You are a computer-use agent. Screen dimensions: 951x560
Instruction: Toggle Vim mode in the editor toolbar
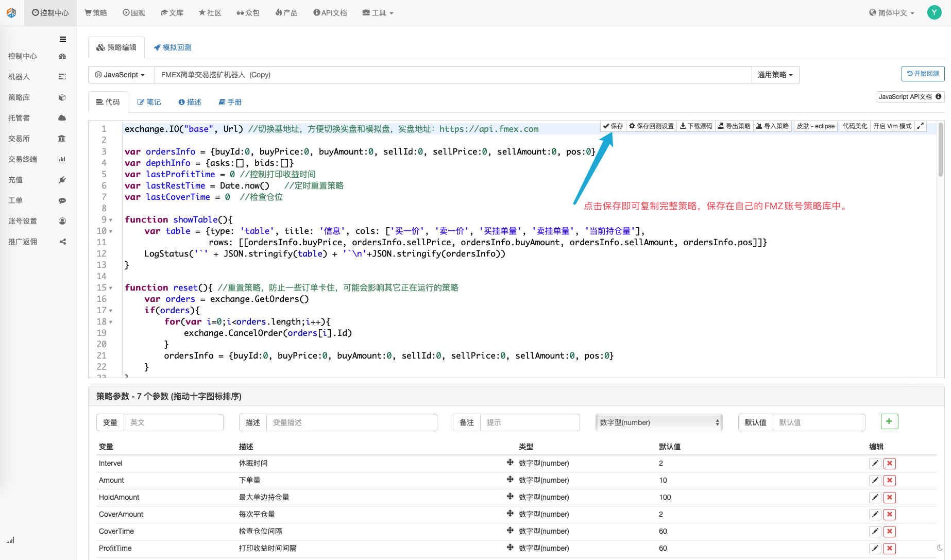892,126
